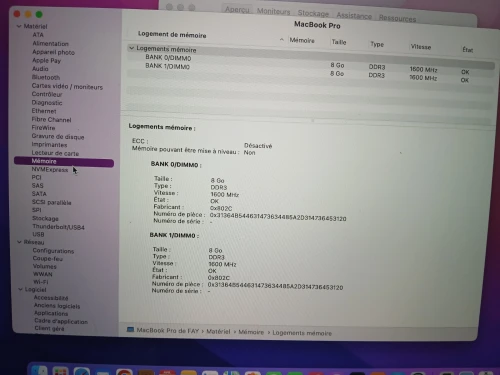Select Volumes under Réseau

[x=45, y=266]
